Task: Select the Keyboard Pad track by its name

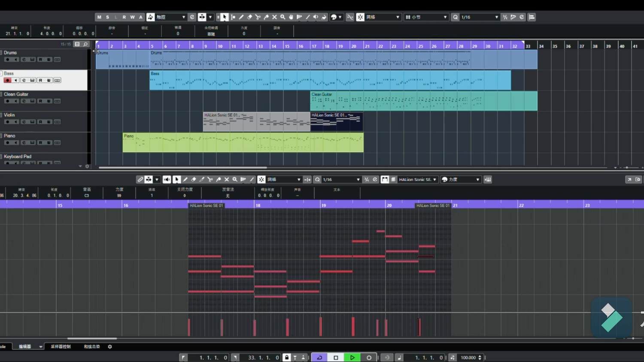Action: [18, 157]
